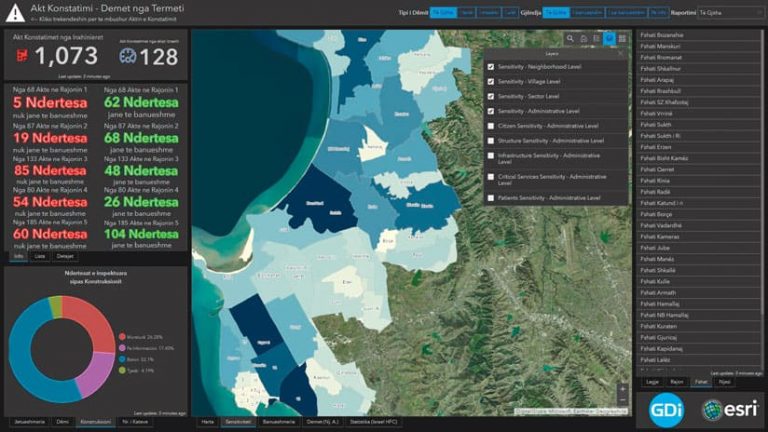The image size is (768, 432).
Task: Uncheck Sensitivity - Neighborhood Level layer
Action: [x=491, y=67]
